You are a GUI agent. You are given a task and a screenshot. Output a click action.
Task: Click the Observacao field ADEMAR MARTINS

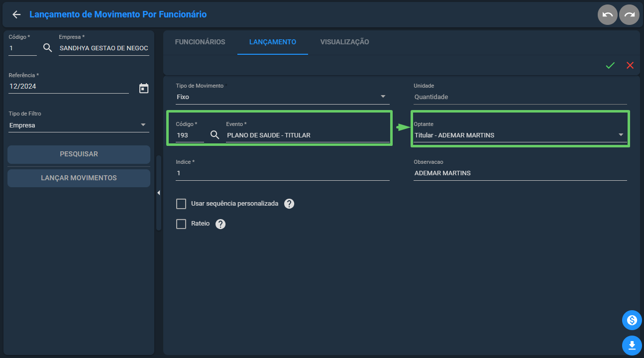click(520, 173)
